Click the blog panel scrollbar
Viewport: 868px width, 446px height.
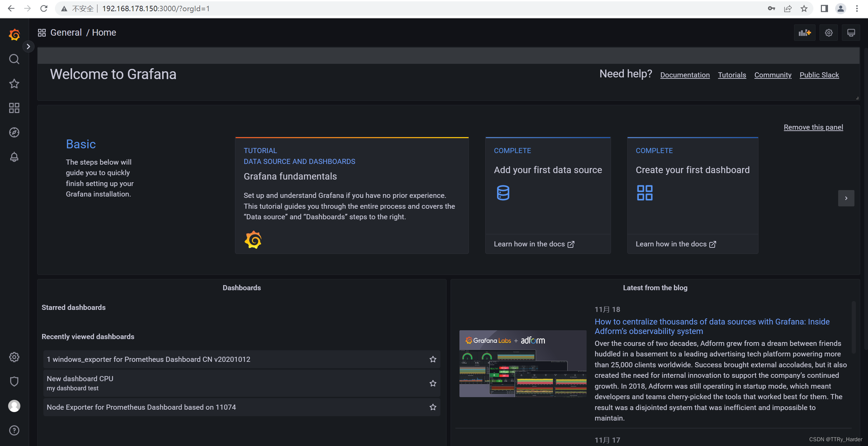tap(854, 328)
